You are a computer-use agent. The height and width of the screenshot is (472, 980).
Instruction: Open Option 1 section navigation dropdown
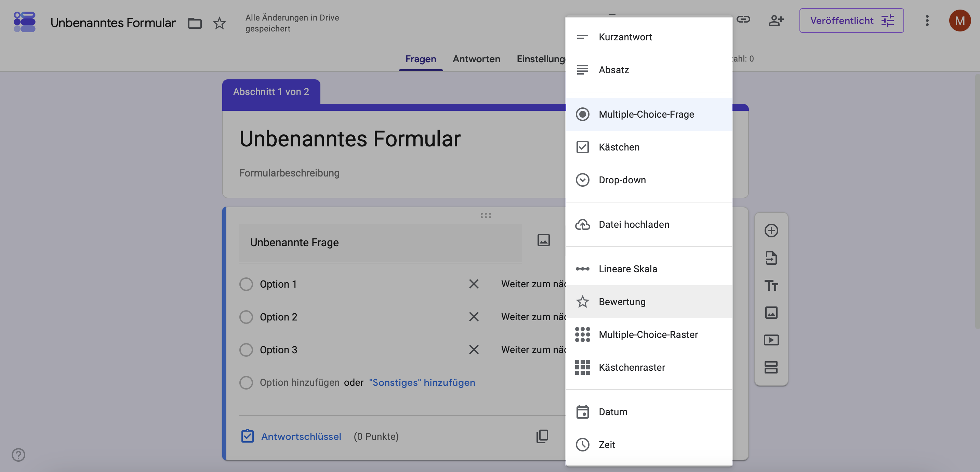(533, 284)
